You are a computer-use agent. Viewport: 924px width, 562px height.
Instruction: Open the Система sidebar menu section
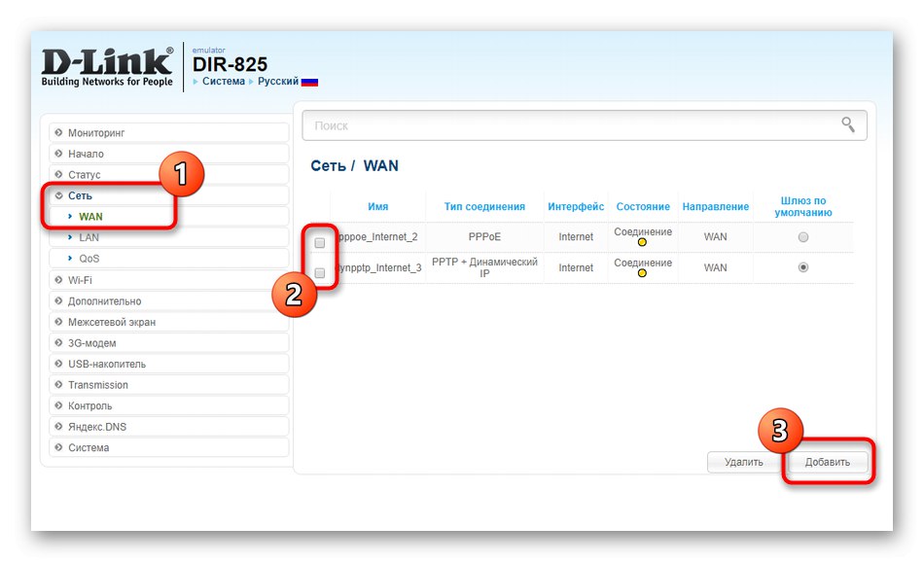point(169,447)
